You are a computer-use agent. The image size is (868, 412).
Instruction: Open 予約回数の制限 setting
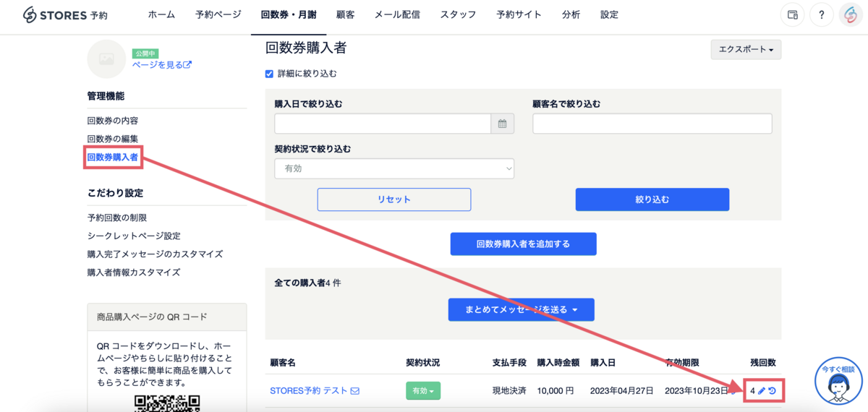tap(117, 218)
